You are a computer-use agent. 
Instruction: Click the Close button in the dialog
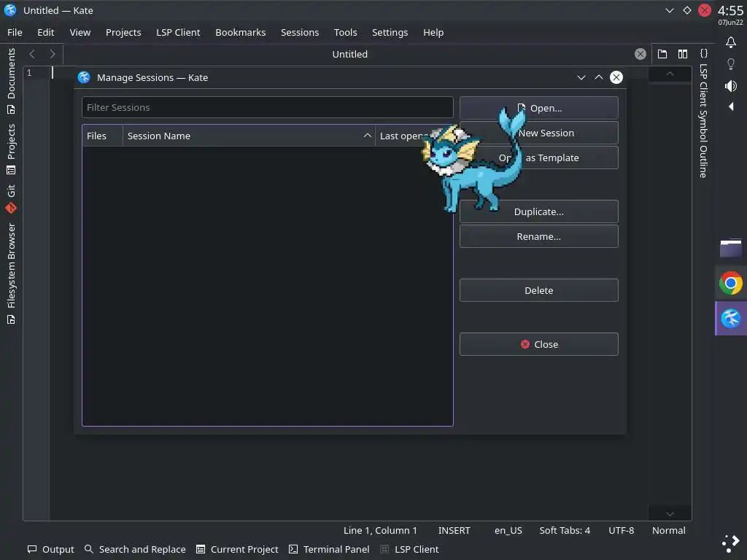tap(539, 344)
